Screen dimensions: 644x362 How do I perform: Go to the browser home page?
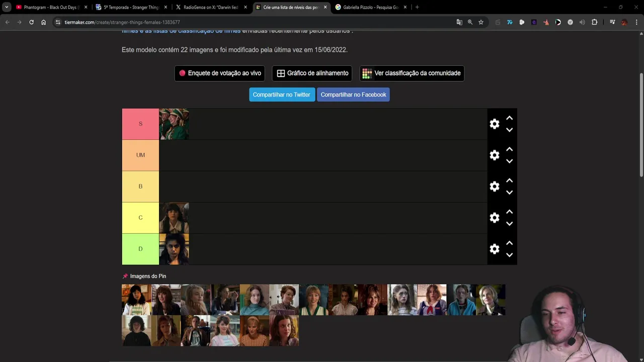click(43, 22)
